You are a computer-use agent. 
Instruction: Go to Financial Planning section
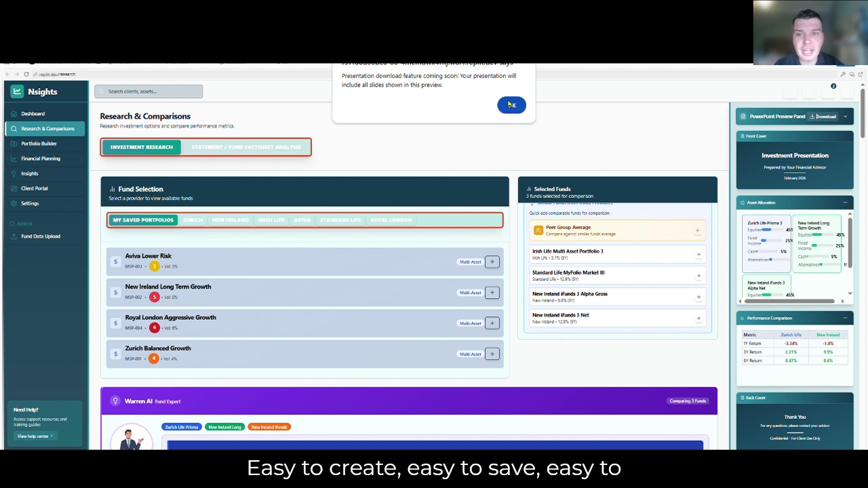[40, 159]
